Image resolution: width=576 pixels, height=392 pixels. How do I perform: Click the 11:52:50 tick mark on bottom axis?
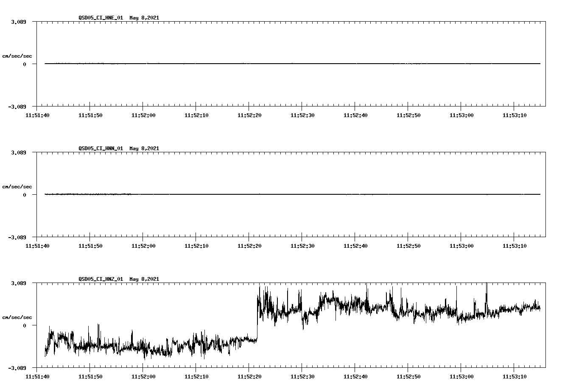pyautogui.click(x=408, y=367)
